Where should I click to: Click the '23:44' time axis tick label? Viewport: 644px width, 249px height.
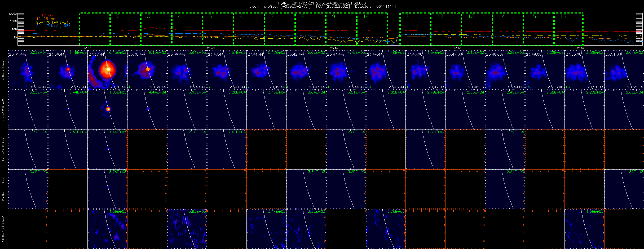click(x=334, y=48)
